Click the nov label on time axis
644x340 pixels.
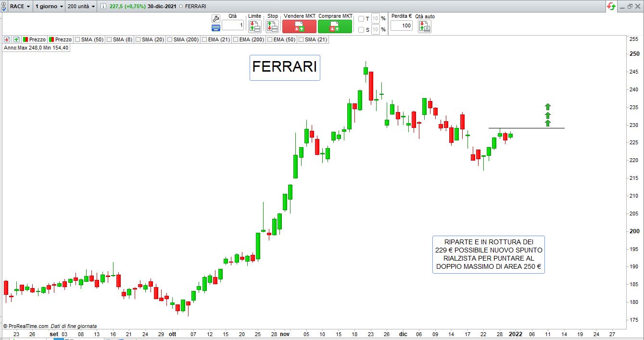(285, 334)
